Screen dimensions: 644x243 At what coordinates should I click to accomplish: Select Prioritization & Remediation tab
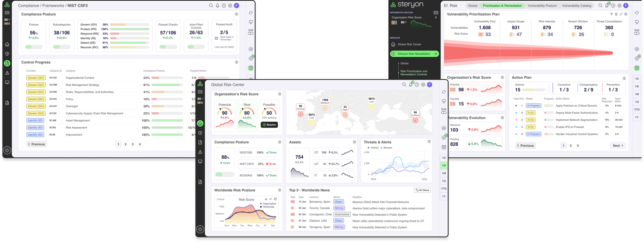click(x=502, y=5)
